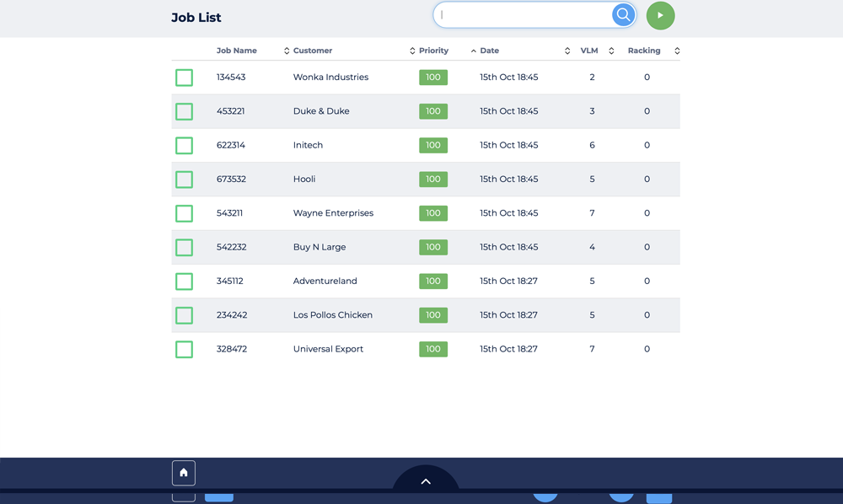Open the Duke & Duke customer entry

click(x=321, y=111)
